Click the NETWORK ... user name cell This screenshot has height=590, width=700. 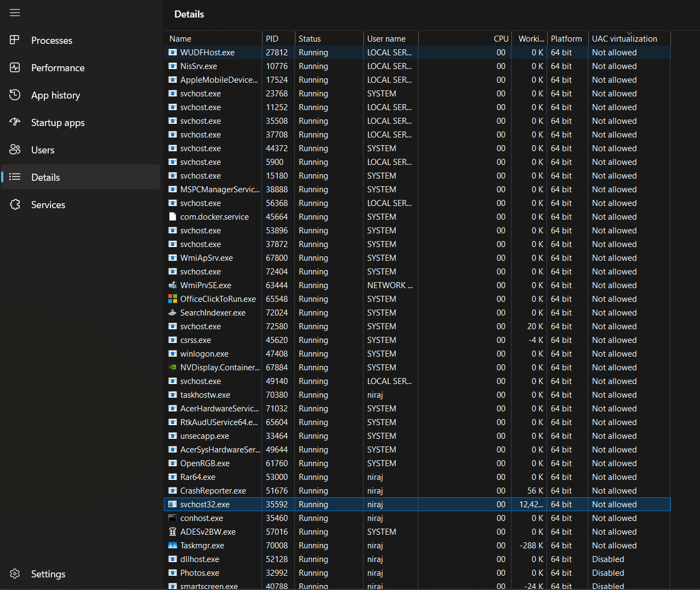390,285
